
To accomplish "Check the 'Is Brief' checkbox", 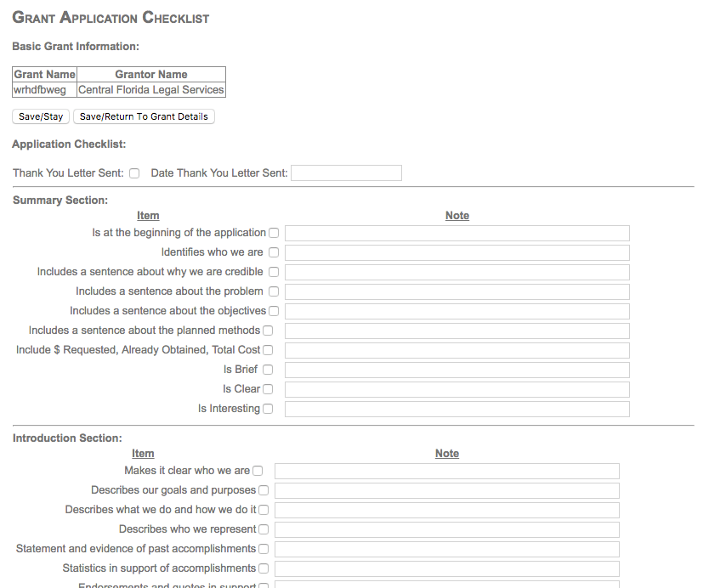I will tap(268, 370).
